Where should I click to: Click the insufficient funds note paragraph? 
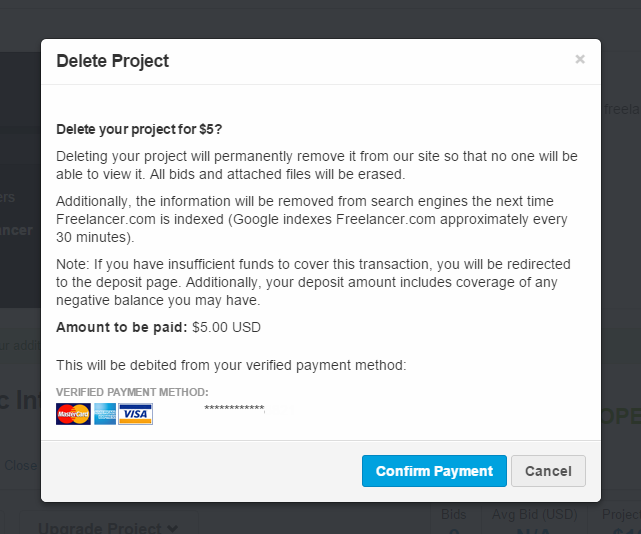pyautogui.click(x=313, y=282)
